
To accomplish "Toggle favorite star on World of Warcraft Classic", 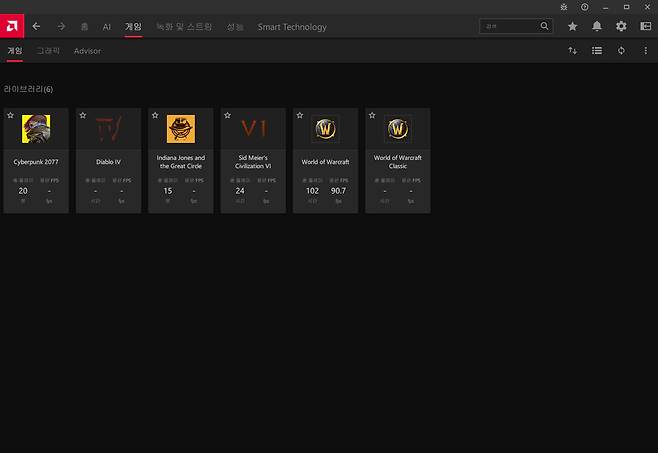I will pos(372,116).
